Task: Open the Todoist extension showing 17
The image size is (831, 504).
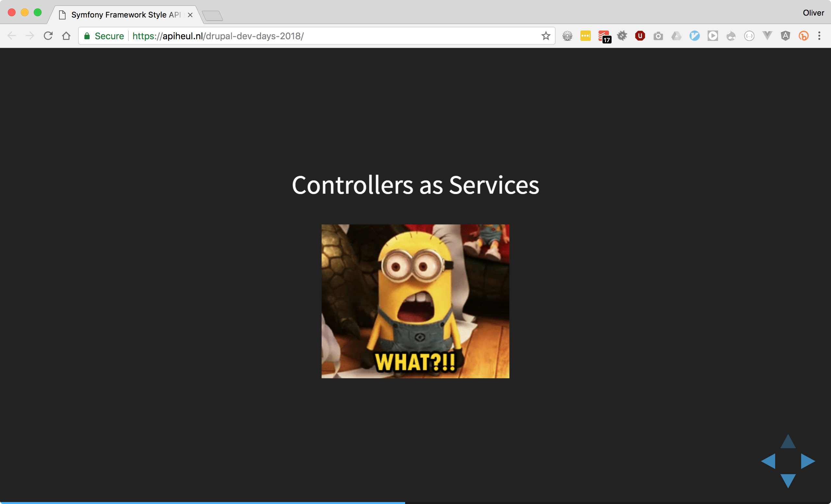Action: click(x=604, y=36)
